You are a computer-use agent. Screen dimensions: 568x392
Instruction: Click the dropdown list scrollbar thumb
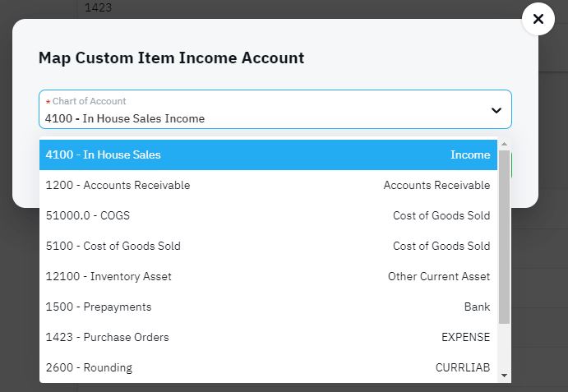click(x=504, y=237)
